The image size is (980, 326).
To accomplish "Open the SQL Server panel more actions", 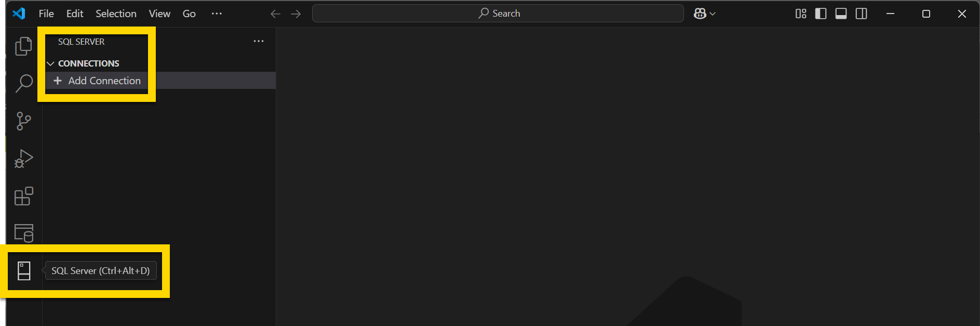I will point(259,41).
